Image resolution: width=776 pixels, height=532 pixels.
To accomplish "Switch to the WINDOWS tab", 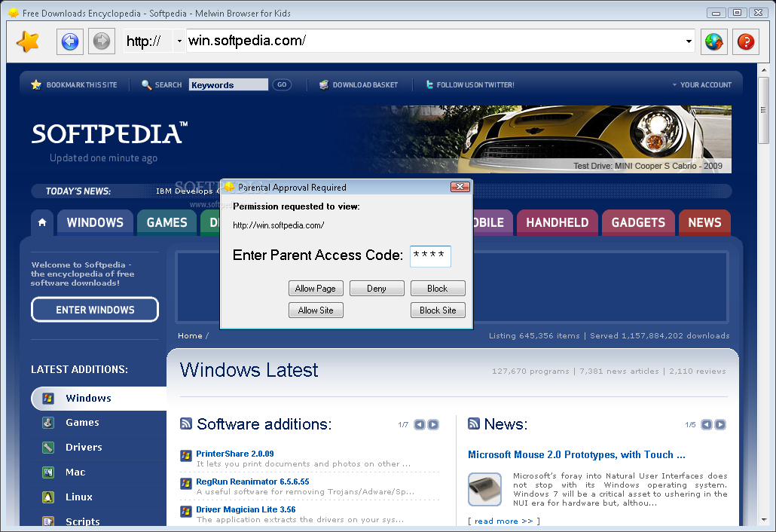I will tap(95, 223).
